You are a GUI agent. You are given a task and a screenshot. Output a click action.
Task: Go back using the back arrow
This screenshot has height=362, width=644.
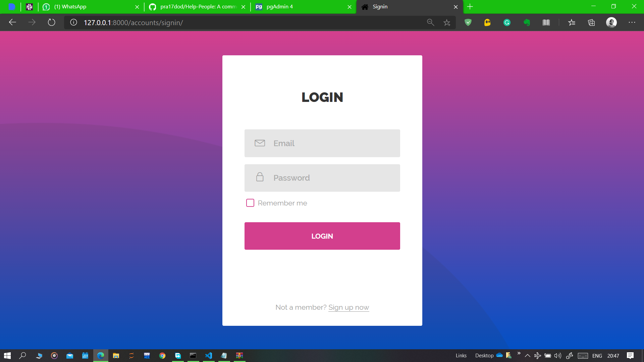12,22
